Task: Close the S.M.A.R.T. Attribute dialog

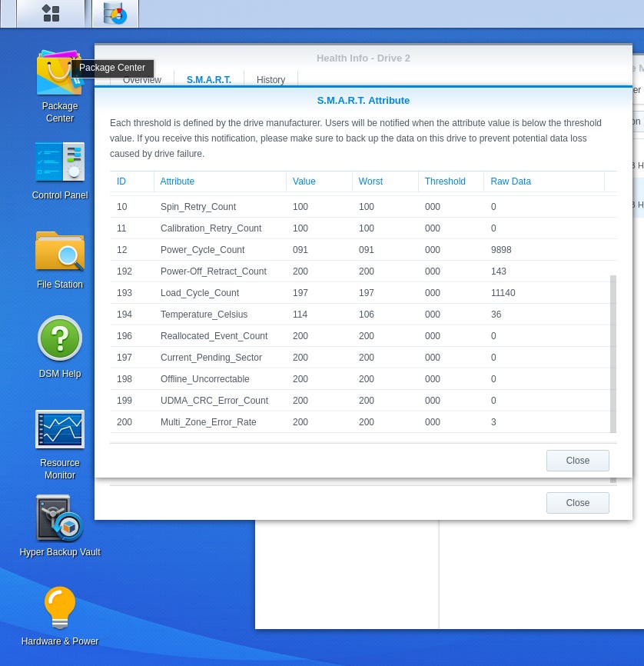Action: click(577, 461)
